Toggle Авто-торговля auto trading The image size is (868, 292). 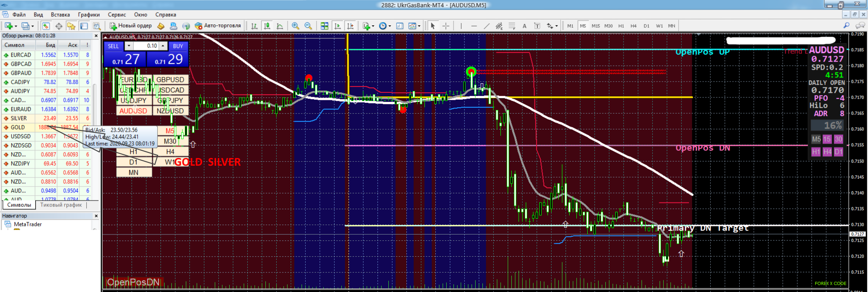(218, 26)
